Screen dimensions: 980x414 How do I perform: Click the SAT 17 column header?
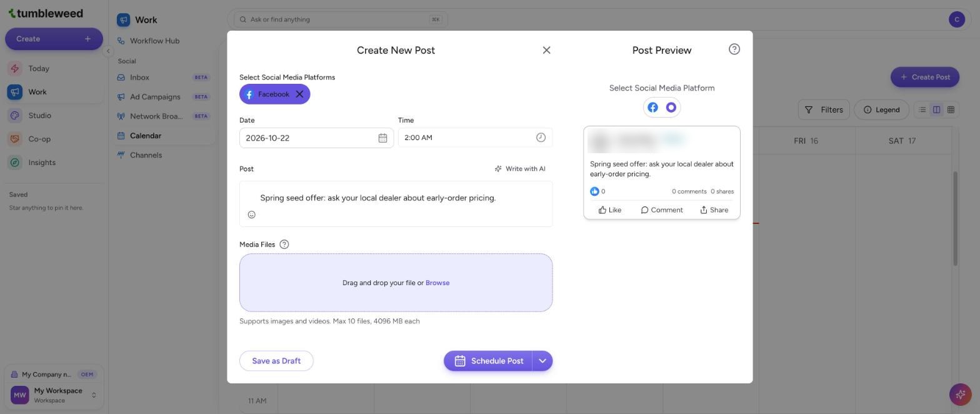tap(902, 141)
